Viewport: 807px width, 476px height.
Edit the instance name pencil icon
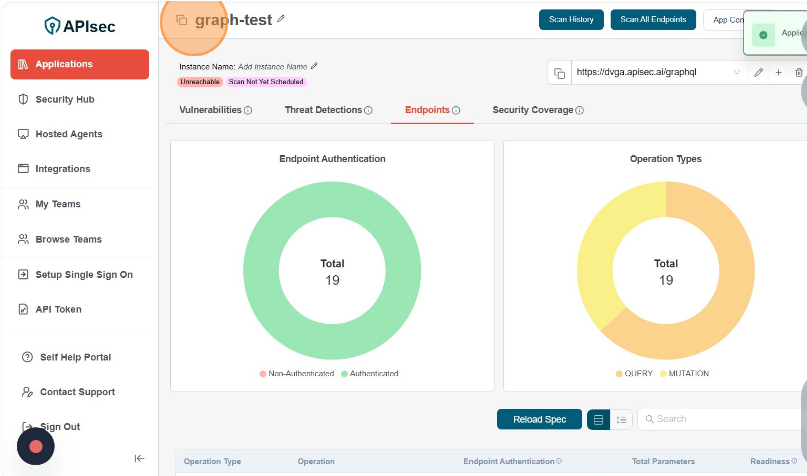click(314, 66)
